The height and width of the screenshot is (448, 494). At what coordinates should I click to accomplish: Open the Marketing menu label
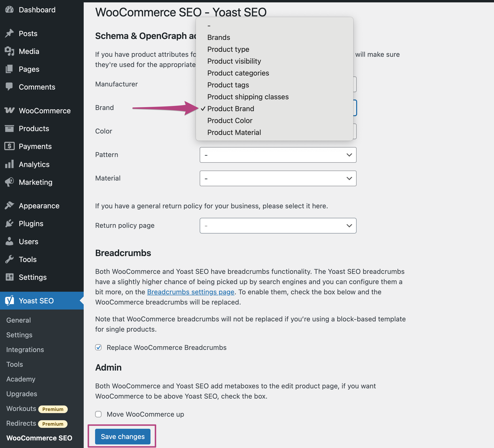pos(35,182)
